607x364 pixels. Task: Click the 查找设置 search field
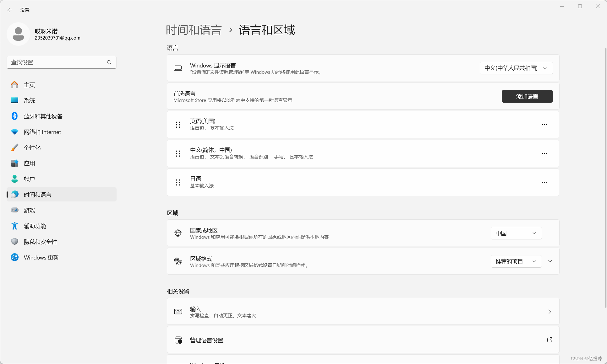[57, 62]
